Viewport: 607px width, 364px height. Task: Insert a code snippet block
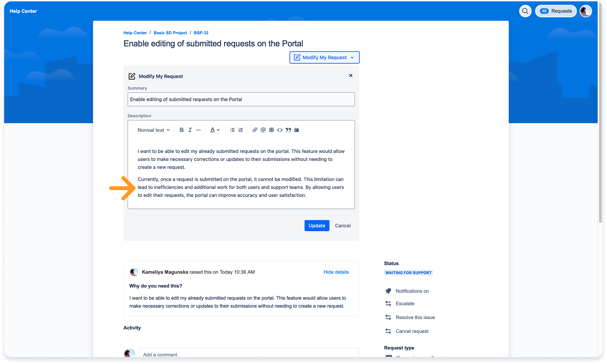[x=280, y=130]
